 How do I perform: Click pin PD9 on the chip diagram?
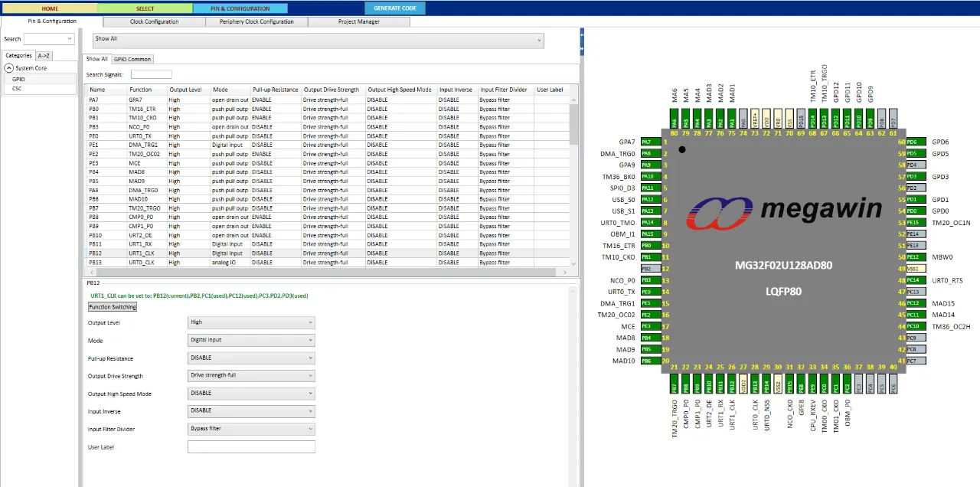click(x=871, y=119)
